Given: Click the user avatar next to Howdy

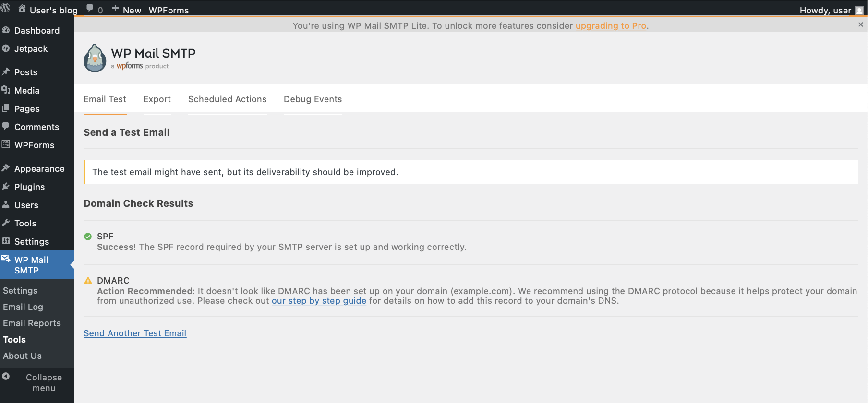Looking at the screenshot, I should (x=859, y=11).
